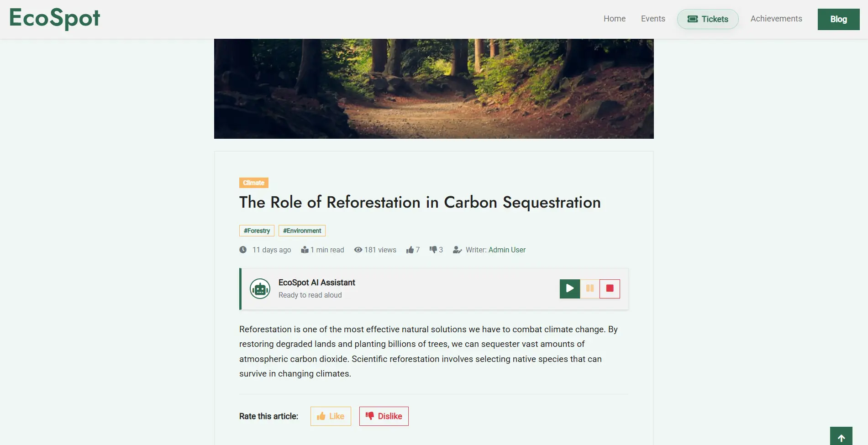Click the forest header image
This screenshot has height=445, width=868.
pyautogui.click(x=434, y=89)
